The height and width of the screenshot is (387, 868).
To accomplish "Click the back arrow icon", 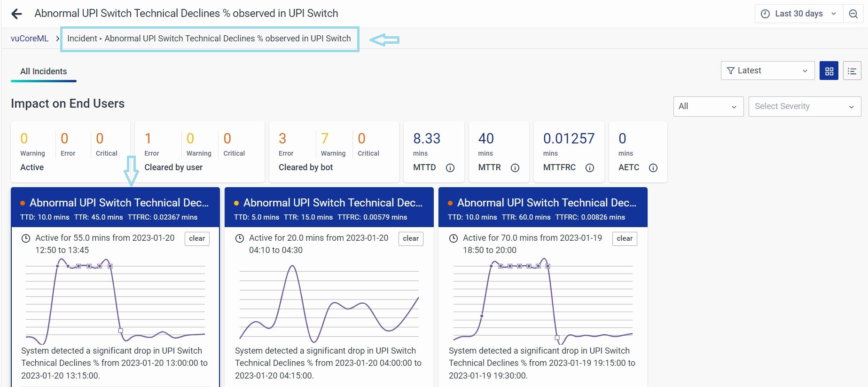I will click(17, 14).
